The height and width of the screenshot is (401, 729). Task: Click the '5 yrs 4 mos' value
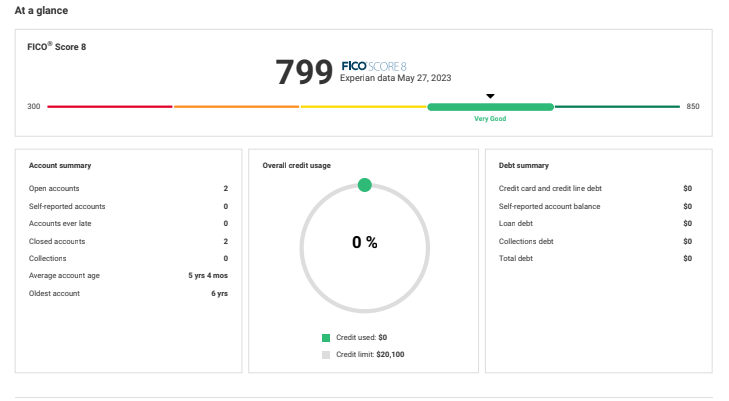[208, 276]
